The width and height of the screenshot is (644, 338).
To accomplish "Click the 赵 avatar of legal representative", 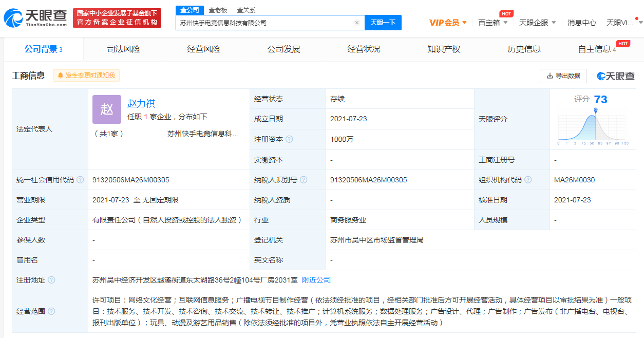I will pos(106,109).
